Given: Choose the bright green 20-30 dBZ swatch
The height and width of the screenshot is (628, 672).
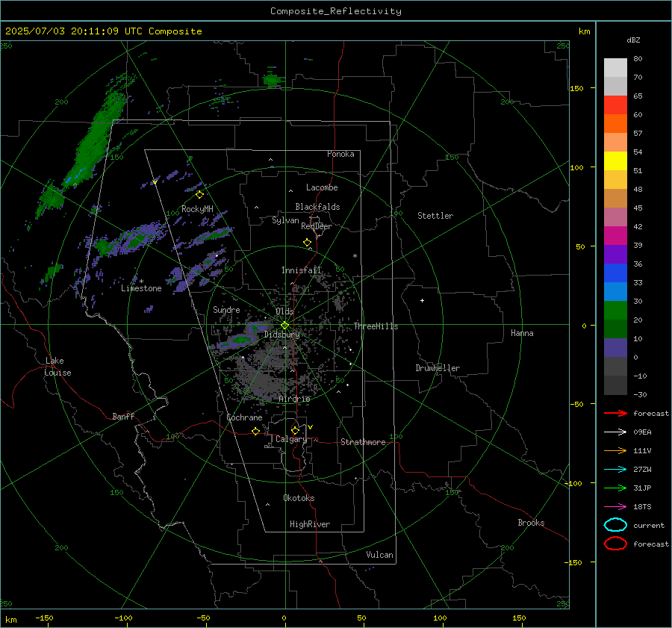Looking at the screenshot, I should [615, 311].
